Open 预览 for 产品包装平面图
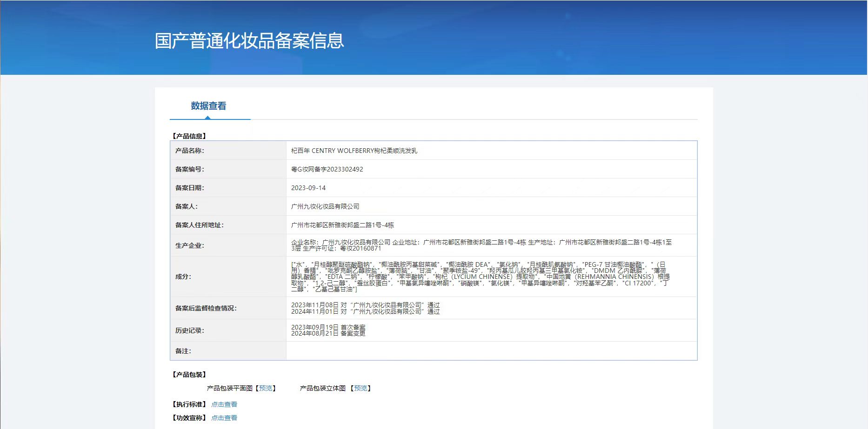The width and height of the screenshot is (868, 429). point(266,388)
